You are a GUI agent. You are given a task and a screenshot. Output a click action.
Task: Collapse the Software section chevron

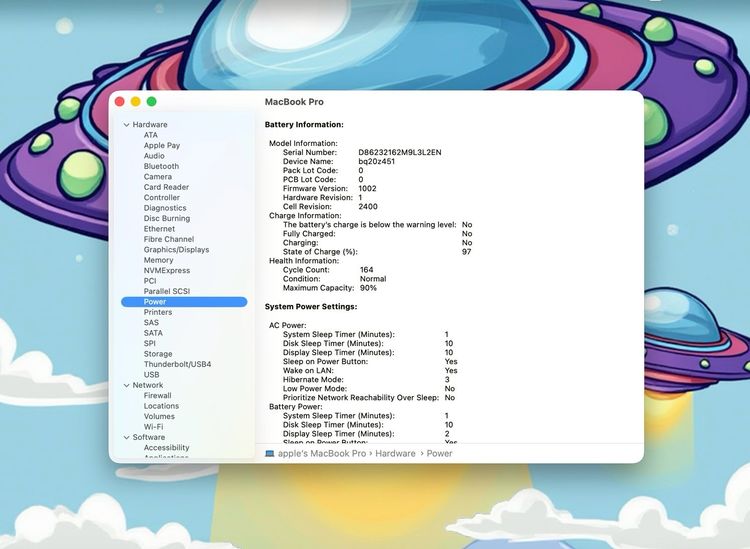[x=126, y=438]
